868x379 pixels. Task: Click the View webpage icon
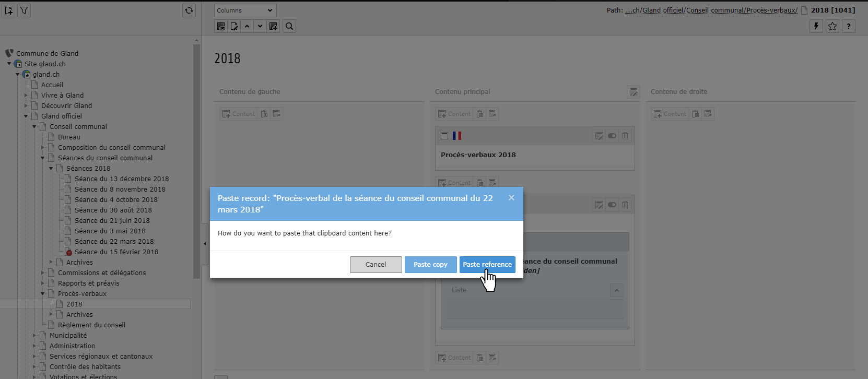coord(221,26)
